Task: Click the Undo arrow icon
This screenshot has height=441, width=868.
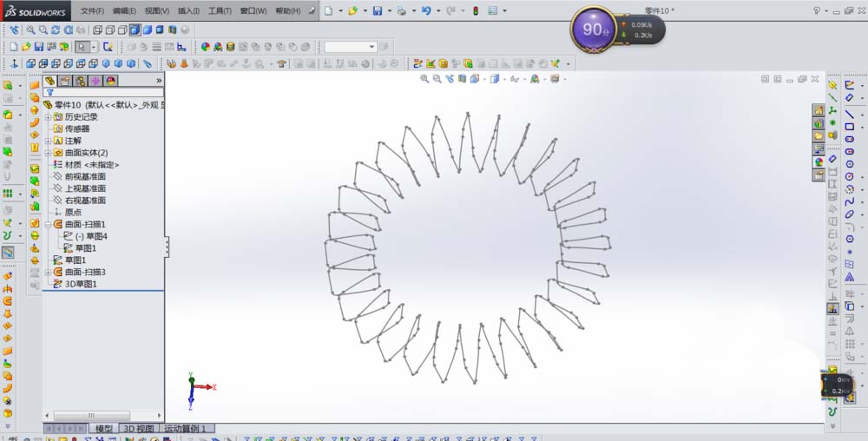Action: click(x=425, y=10)
